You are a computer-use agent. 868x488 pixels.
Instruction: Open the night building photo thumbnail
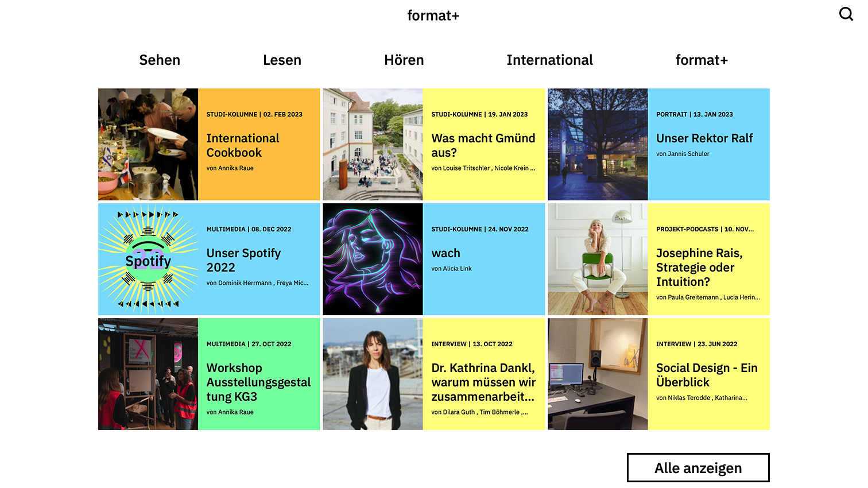(x=598, y=144)
